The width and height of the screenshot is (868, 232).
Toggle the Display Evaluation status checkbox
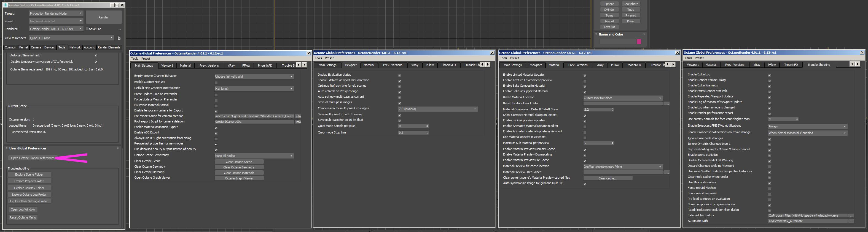(400, 76)
